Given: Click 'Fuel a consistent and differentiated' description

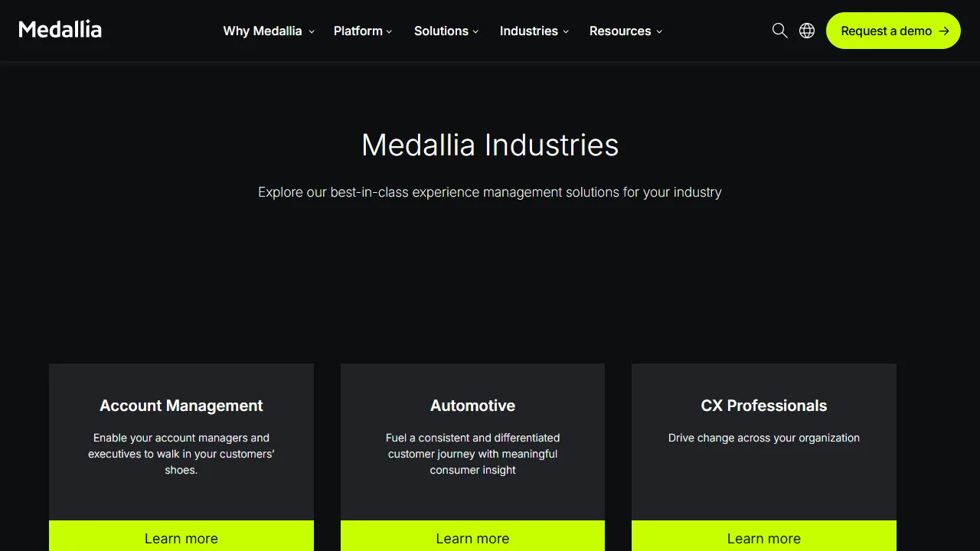Looking at the screenshot, I should [472, 454].
